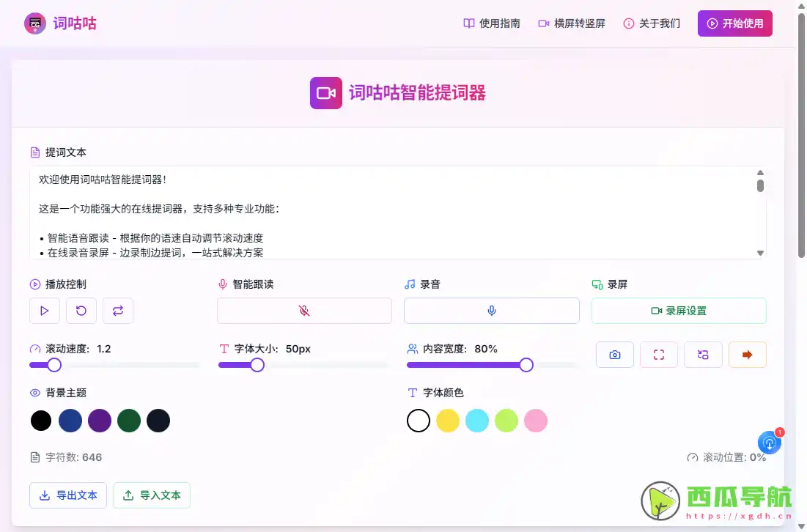The width and height of the screenshot is (807, 532).
Task: Select the dark navy background theme
Action: 158,421
